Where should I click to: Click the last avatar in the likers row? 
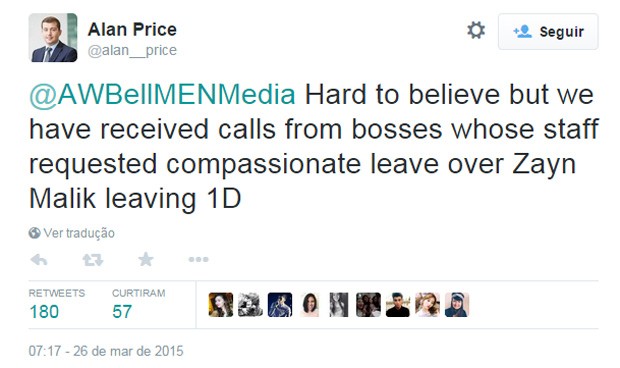tap(457, 305)
